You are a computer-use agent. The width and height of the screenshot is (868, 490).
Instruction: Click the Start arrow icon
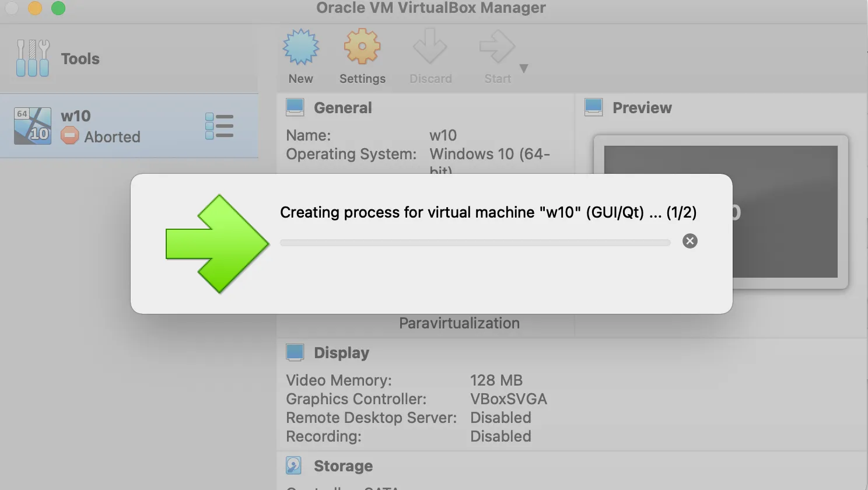(497, 47)
